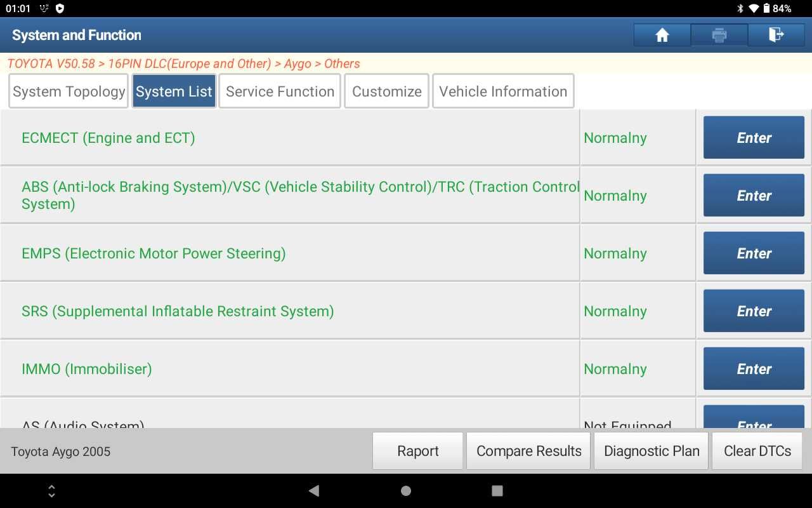Tap Bluetooth icon in status bar

click(x=740, y=8)
